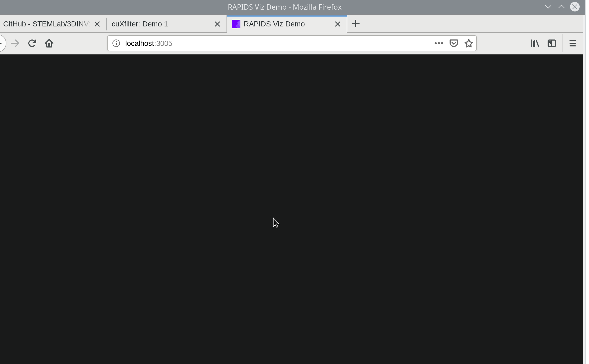Screen dimensions: 589x364
Task: Toggle the sidebars view
Action: [x=552, y=43]
